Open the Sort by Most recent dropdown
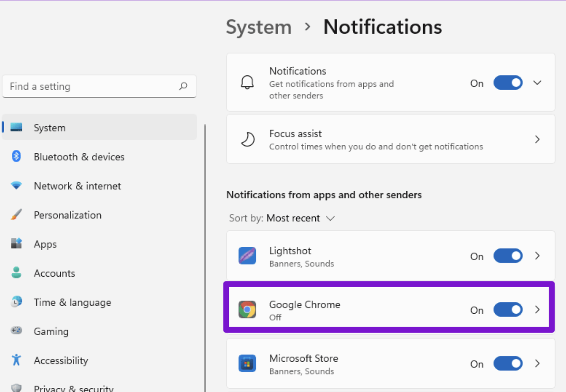The height and width of the screenshot is (392, 566). [300, 218]
